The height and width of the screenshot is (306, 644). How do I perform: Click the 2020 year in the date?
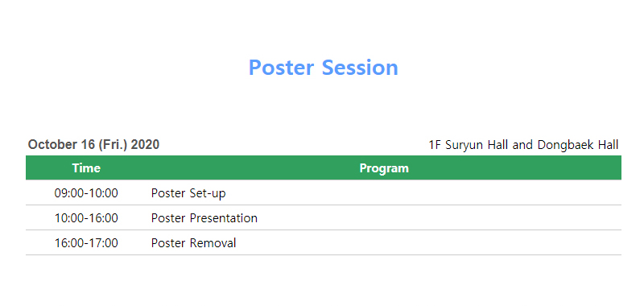(145, 145)
